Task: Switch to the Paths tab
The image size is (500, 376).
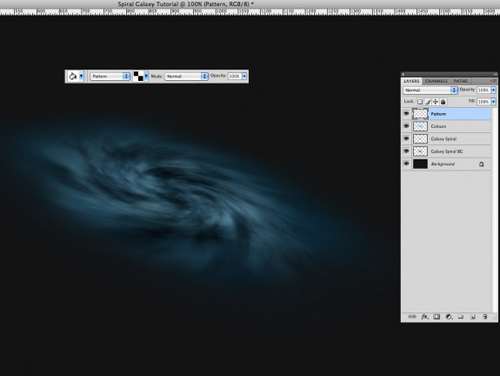Action: click(460, 81)
